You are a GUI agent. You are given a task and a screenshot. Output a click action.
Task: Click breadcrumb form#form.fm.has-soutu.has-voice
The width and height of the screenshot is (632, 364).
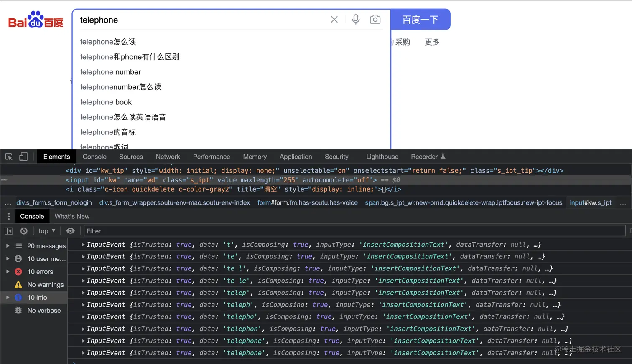(x=308, y=202)
